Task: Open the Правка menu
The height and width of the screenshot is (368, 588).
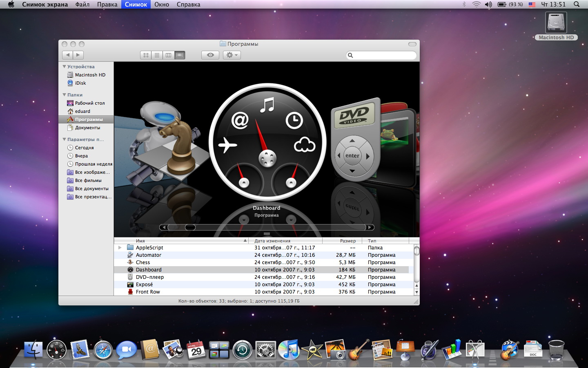Action: (107, 4)
